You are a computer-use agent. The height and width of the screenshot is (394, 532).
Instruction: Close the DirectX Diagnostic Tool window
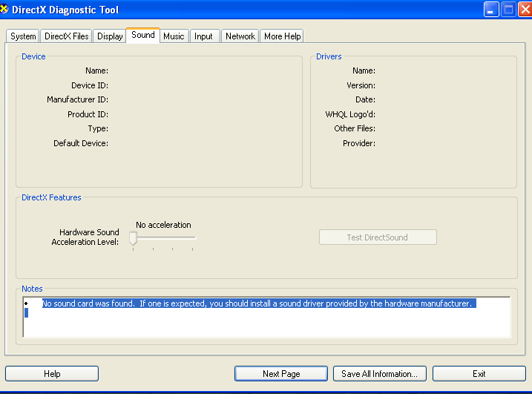(525, 10)
